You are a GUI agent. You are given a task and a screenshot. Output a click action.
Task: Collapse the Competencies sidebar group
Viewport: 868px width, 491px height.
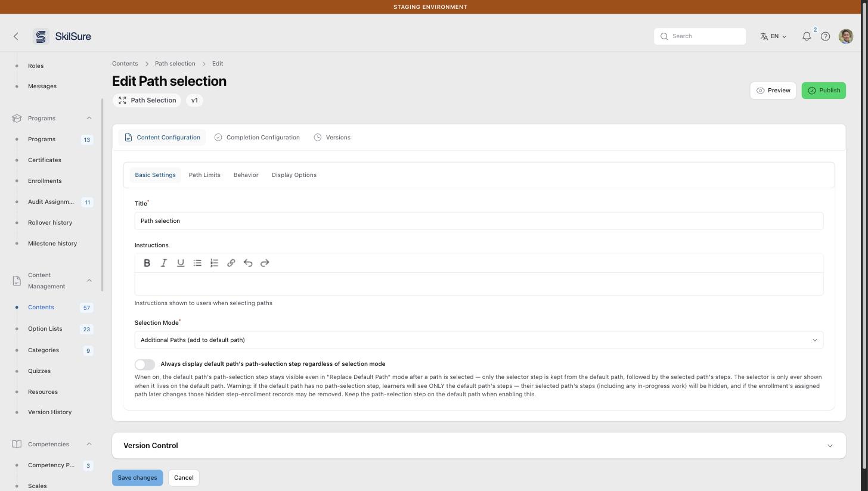89,444
